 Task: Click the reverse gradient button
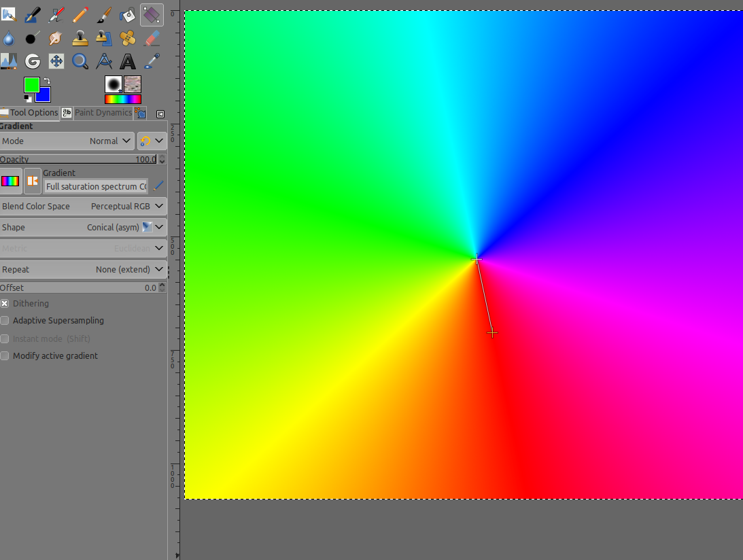pos(32,181)
